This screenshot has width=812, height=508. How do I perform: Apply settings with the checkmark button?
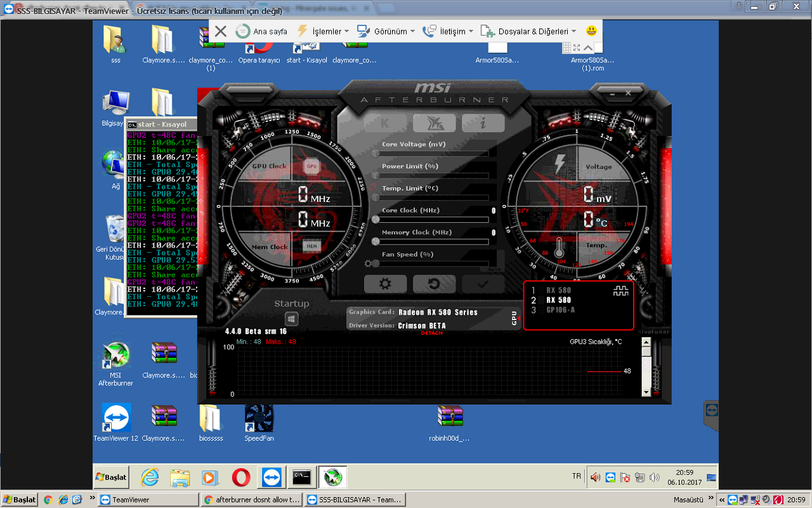483,284
